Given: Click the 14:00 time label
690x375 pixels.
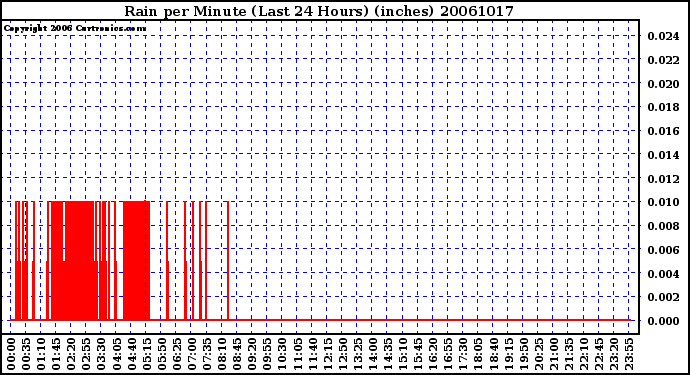Looking at the screenshot, I should pos(372,354).
